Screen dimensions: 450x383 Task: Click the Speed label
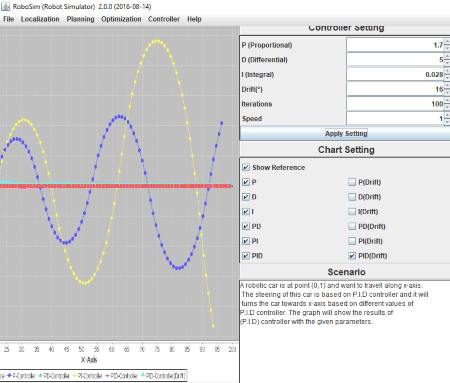point(252,119)
